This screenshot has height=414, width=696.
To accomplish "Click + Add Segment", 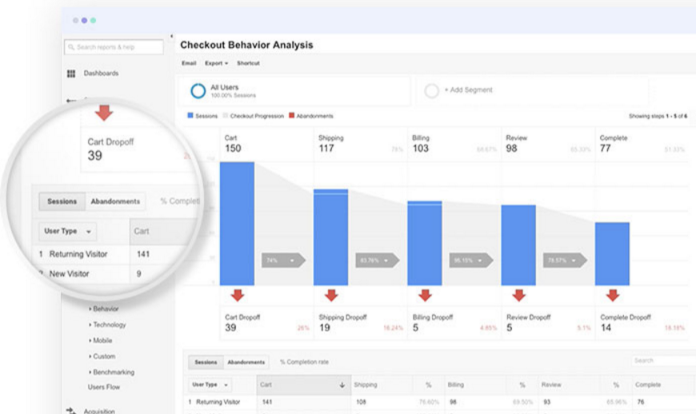I will 468,90.
